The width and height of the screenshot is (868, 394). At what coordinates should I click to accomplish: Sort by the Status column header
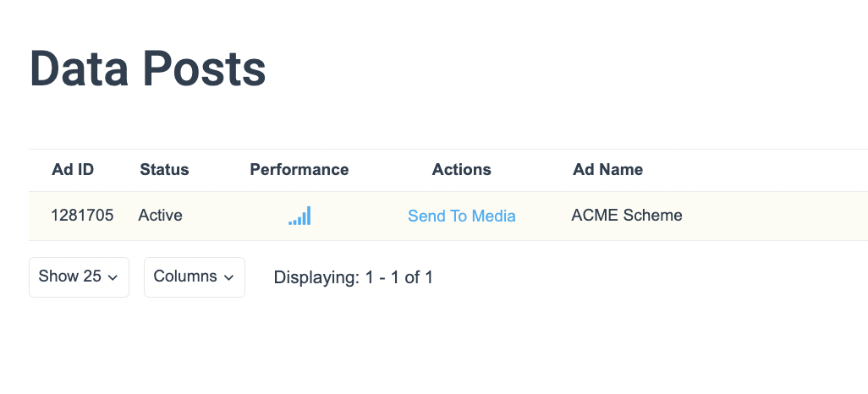pyautogui.click(x=164, y=169)
